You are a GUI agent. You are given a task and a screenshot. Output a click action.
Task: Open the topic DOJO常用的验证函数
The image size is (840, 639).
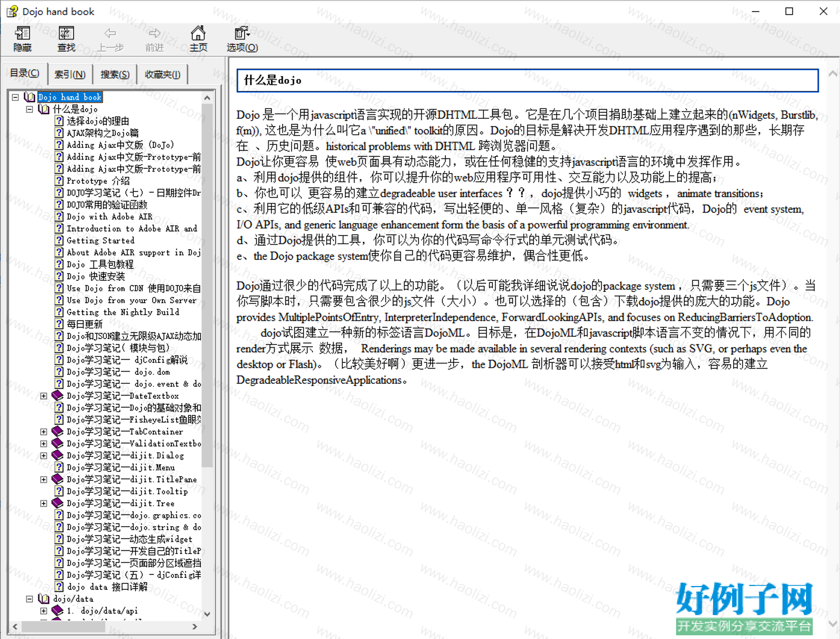(x=107, y=205)
